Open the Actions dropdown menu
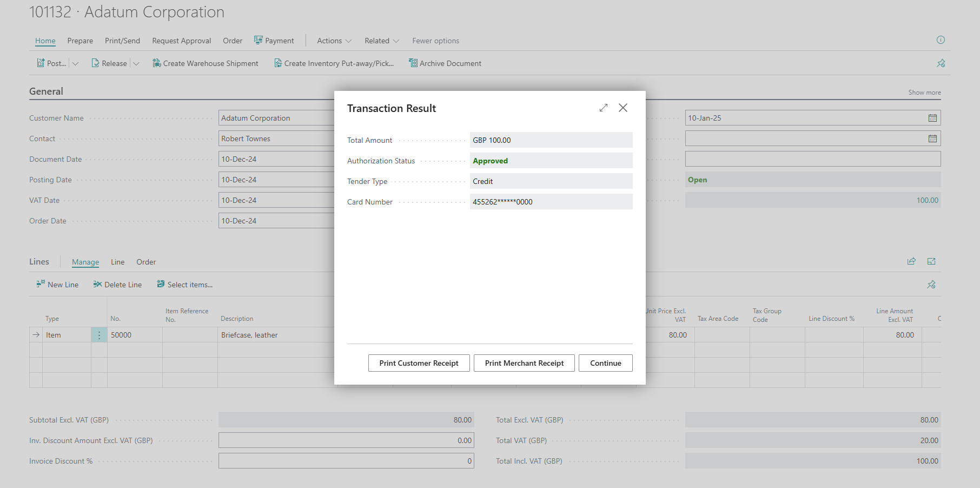Viewport: 980px width, 488px height. pyautogui.click(x=334, y=41)
